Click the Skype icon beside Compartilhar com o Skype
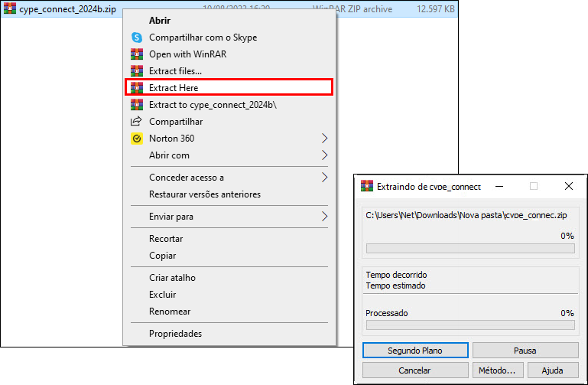 click(137, 38)
